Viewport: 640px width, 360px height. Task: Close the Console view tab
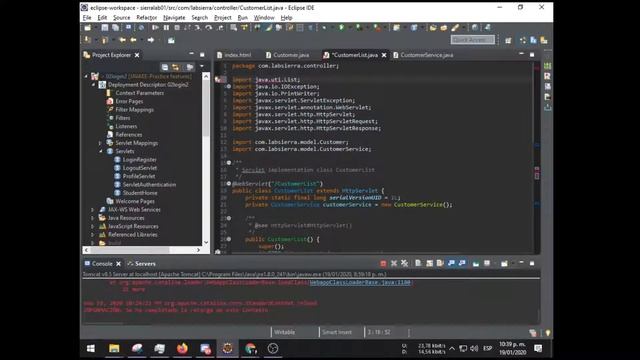118,264
